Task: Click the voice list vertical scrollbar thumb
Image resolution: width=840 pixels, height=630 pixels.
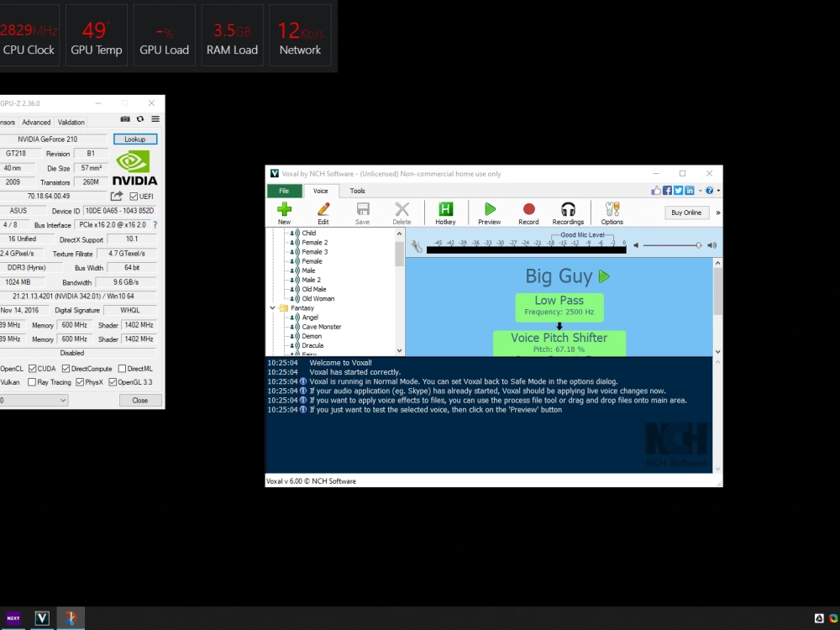Action: (x=399, y=254)
